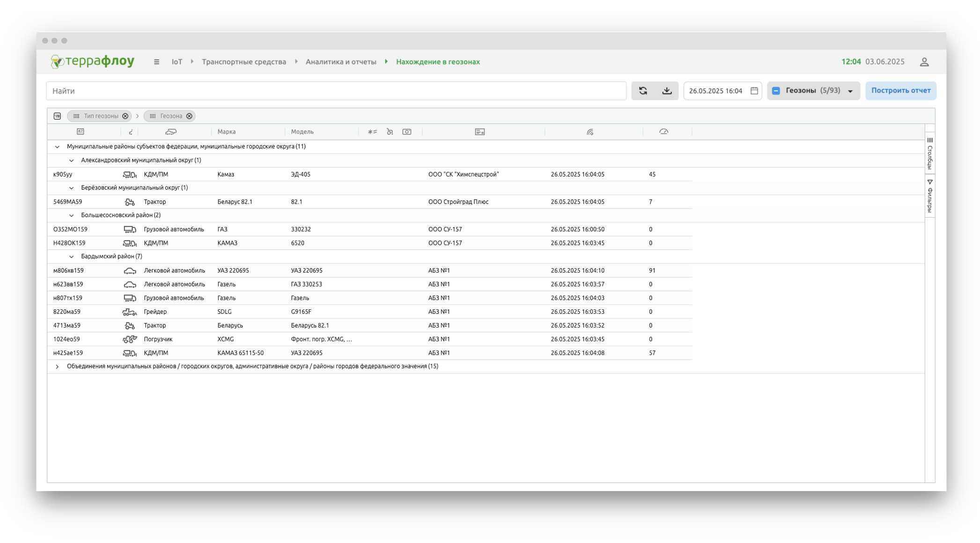This screenshot has height=543, width=980.
Task: Collapse the Муниципальные районы субъектов федерации group
Action: [57, 147]
